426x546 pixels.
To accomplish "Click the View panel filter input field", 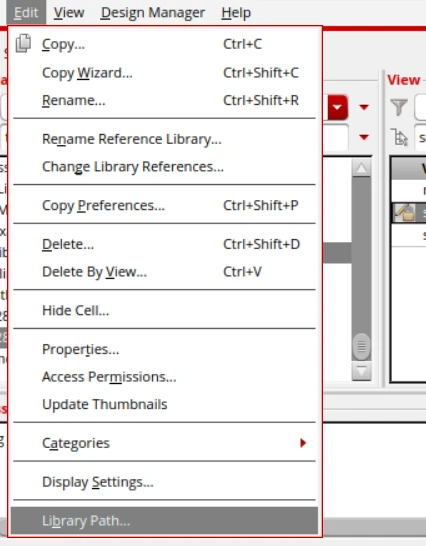I will coord(420,107).
